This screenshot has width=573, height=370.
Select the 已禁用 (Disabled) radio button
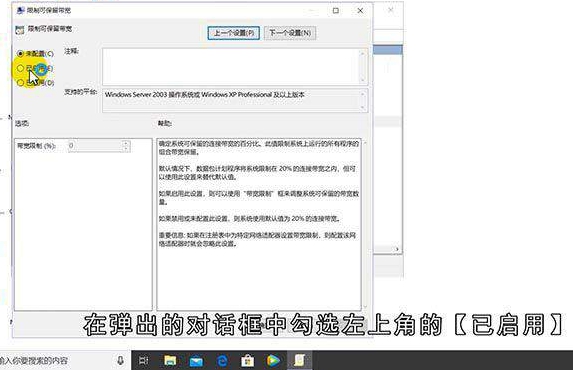20,83
